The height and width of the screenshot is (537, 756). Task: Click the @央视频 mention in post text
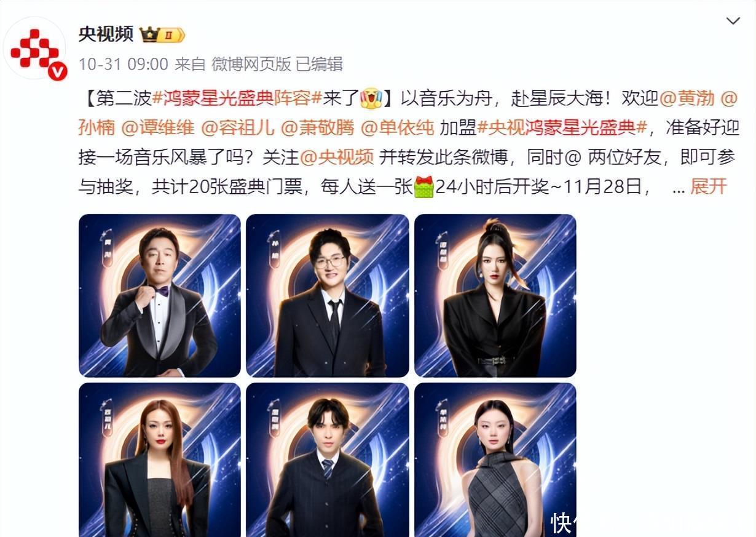coord(337,157)
